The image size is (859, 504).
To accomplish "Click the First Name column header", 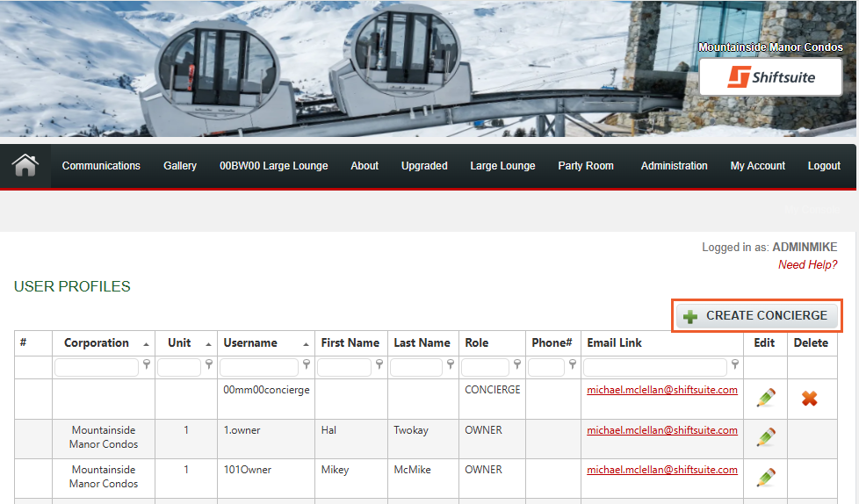I will pos(350,343).
